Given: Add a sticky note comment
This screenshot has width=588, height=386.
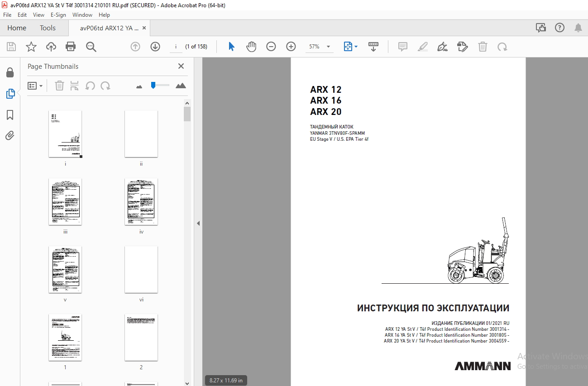Looking at the screenshot, I should tap(403, 47).
